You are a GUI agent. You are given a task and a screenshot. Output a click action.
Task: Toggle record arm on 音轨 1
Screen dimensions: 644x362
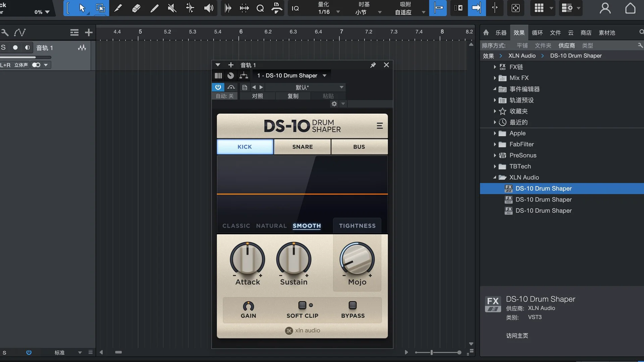tap(15, 48)
